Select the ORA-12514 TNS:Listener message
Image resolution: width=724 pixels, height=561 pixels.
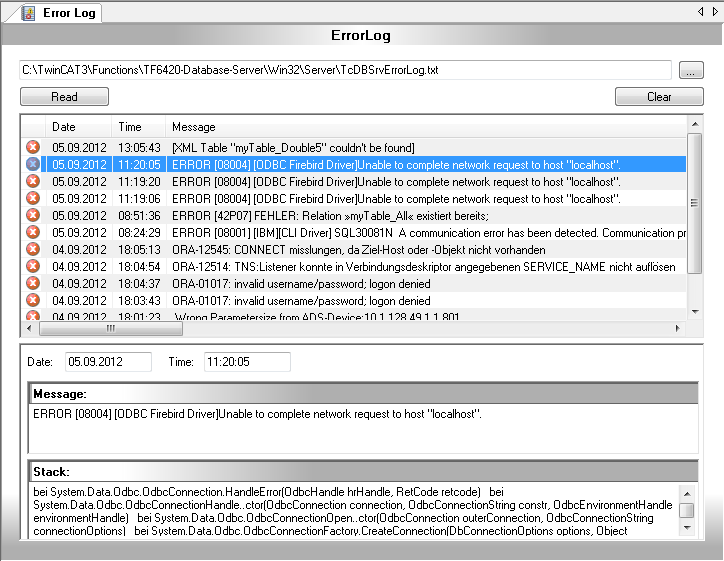tap(423, 267)
